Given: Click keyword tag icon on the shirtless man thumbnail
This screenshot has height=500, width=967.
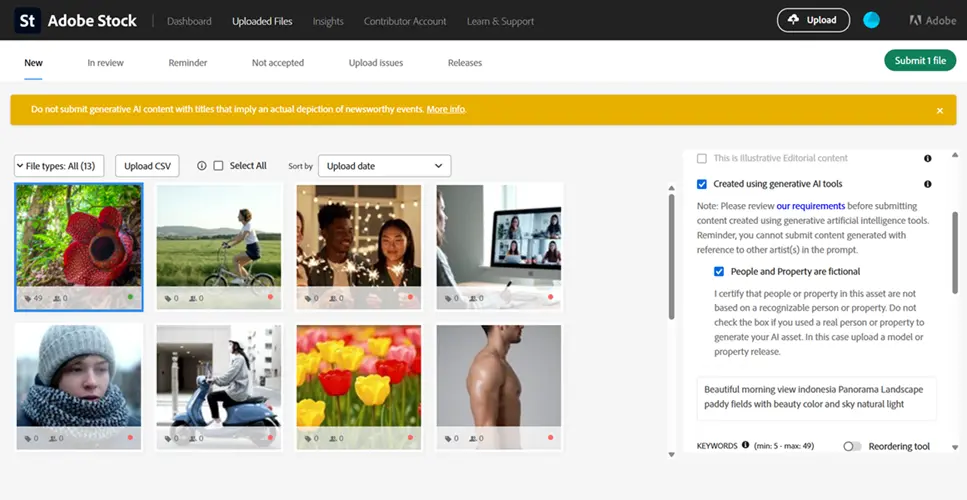Looking at the screenshot, I should tap(448, 438).
